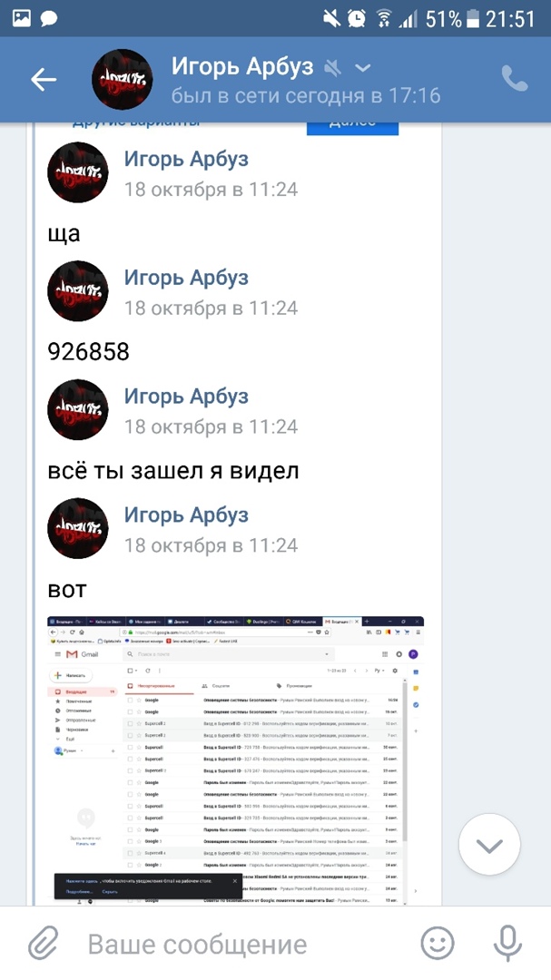The image size is (551, 980).
Task: Tap the Wi-Fi icon in status bar
Action: 383,19
